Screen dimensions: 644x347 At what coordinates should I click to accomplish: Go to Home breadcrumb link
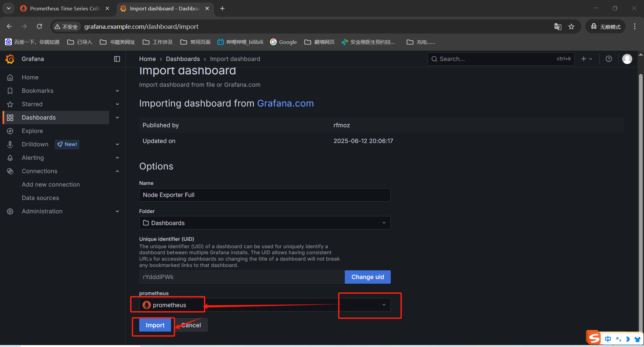pos(148,59)
